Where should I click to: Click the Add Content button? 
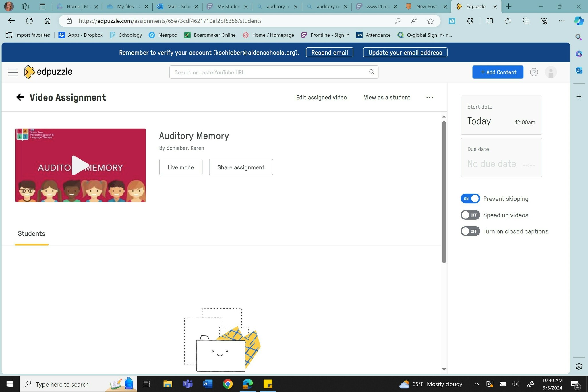point(498,72)
